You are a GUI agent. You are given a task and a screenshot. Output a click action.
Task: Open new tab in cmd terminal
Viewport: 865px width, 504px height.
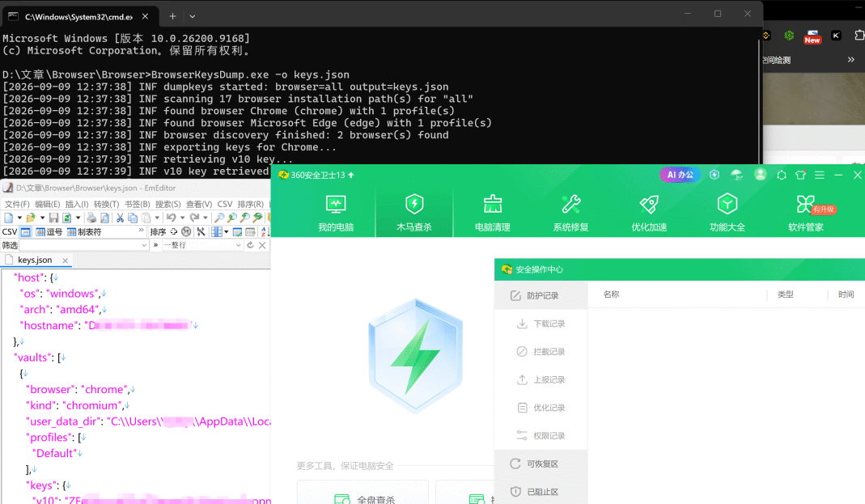[x=172, y=16]
